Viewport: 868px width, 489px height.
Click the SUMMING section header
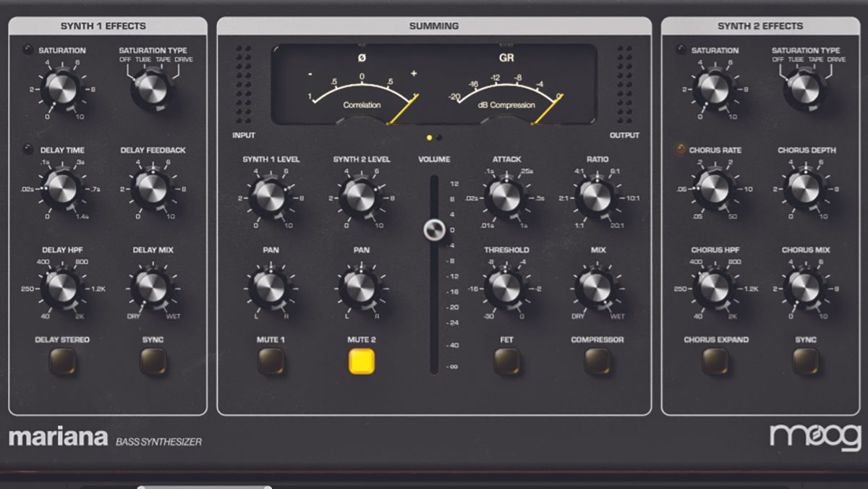[434, 25]
